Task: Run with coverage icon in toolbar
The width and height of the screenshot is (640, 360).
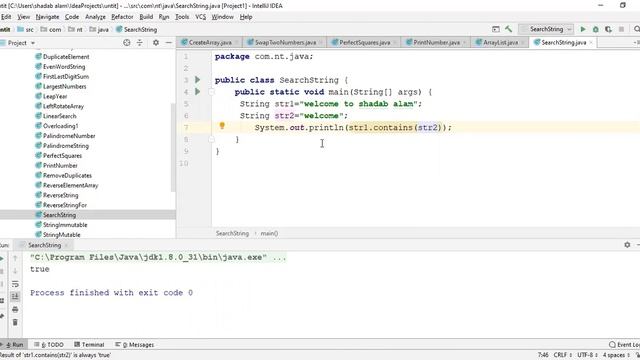Action: coord(608,29)
